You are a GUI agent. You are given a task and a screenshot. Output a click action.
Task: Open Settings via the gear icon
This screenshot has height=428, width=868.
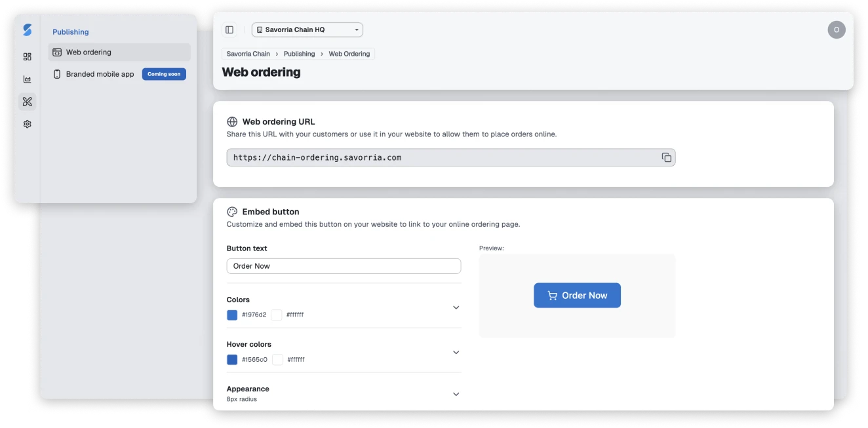click(x=27, y=123)
